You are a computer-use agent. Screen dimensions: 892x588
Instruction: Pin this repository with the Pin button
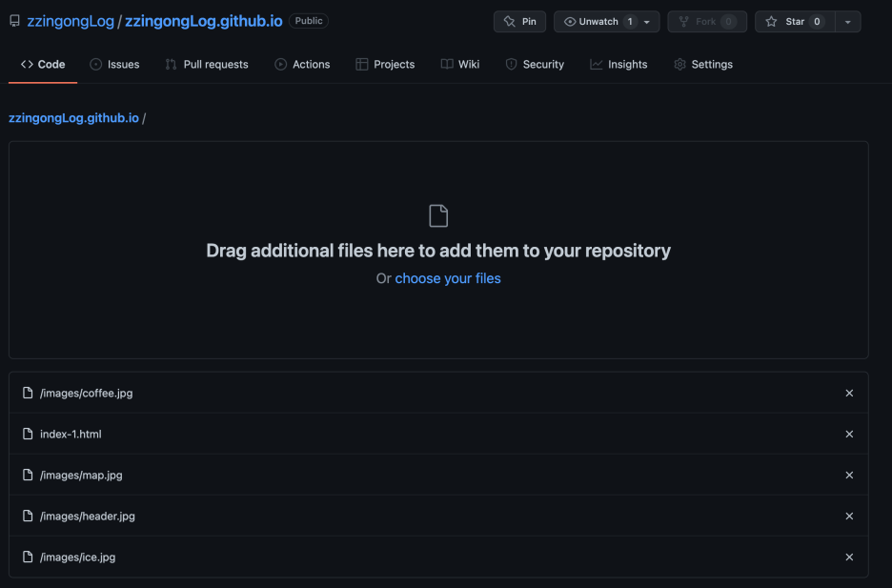tap(520, 22)
